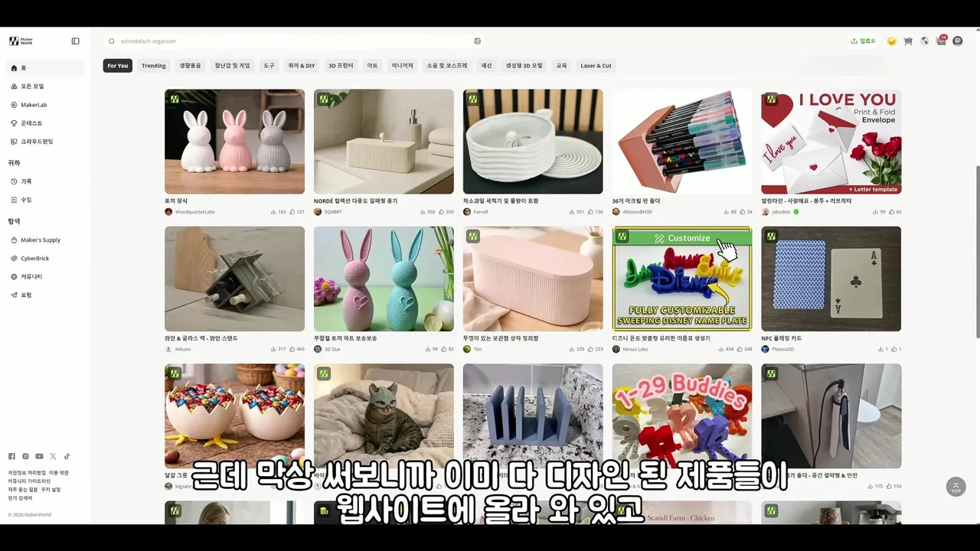Screen dimensions: 980x551
Task: Select the 교육 category tab
Action: pyautogui.click(x=561, y=66)
